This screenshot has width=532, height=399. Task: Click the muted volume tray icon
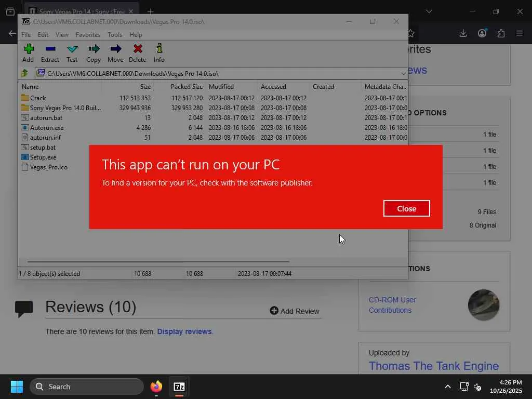coord(478,387)
